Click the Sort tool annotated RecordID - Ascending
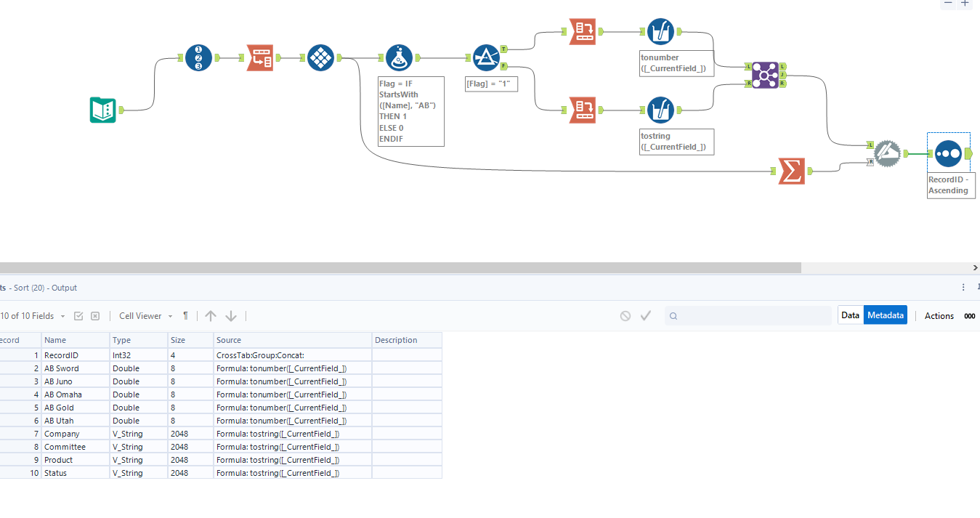980x518 pixels. coord(949,153)
